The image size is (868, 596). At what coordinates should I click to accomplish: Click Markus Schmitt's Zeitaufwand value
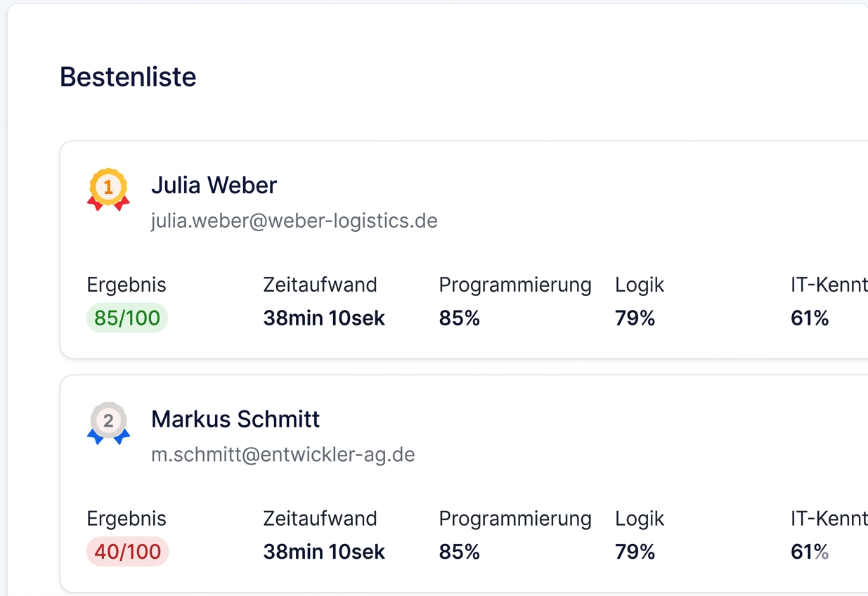[x=324, y=552]
